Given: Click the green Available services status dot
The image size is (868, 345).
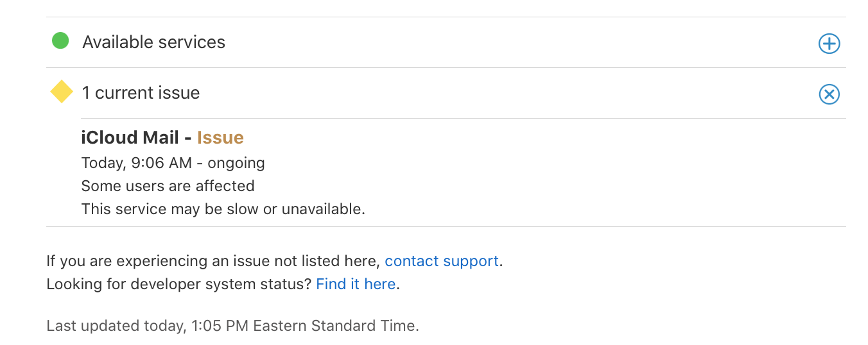Looking at the screenshot, I should click(60, 42).
